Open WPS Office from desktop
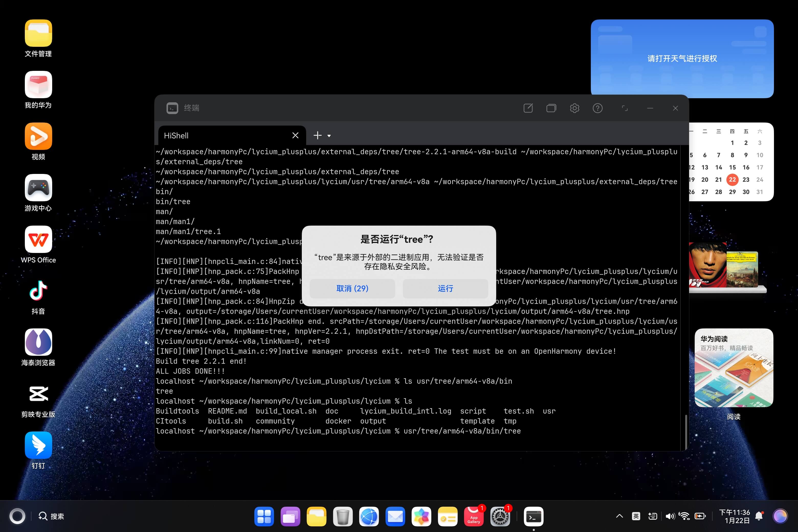This screenshot has height=532, width=798. point(38,239)
